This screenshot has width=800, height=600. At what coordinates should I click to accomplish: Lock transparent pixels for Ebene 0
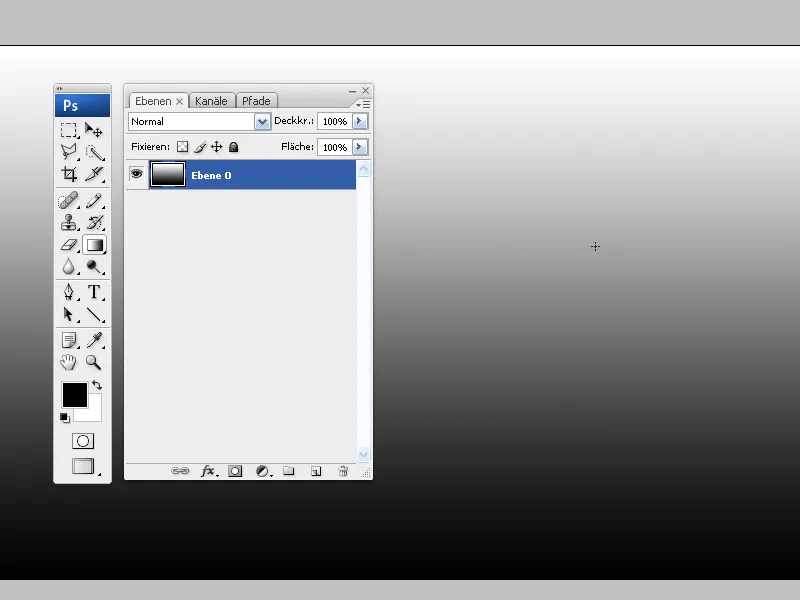182,146
